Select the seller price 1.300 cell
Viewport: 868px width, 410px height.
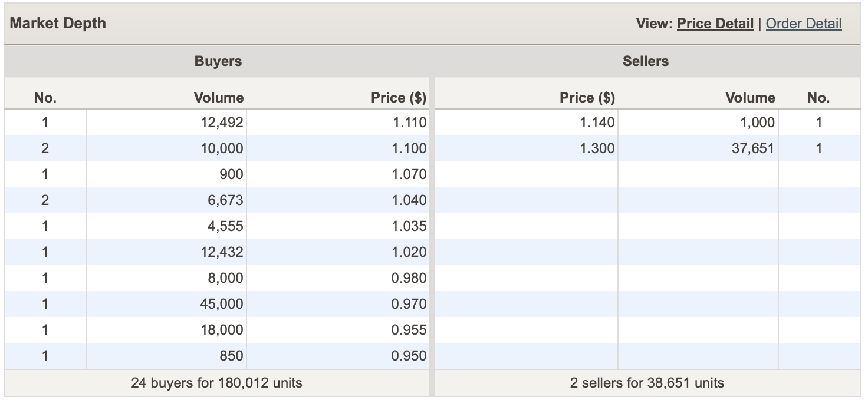tap(597, 148)
